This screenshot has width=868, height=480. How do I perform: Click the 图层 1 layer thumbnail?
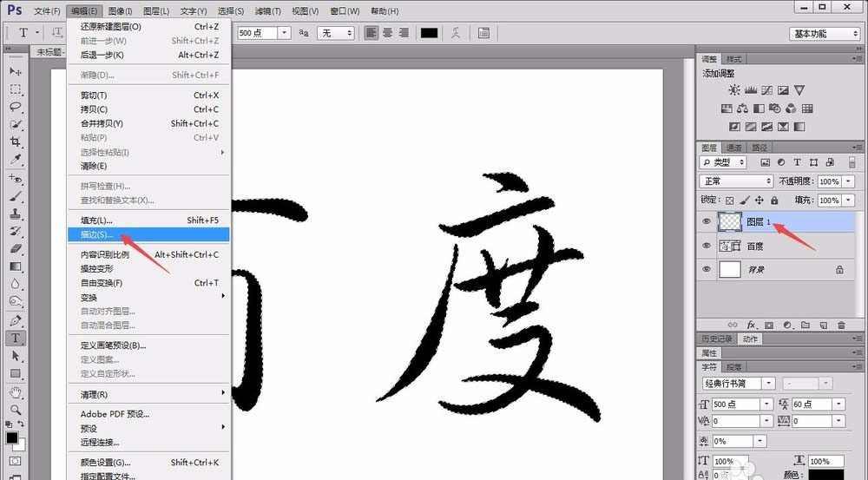click(730, 221)
